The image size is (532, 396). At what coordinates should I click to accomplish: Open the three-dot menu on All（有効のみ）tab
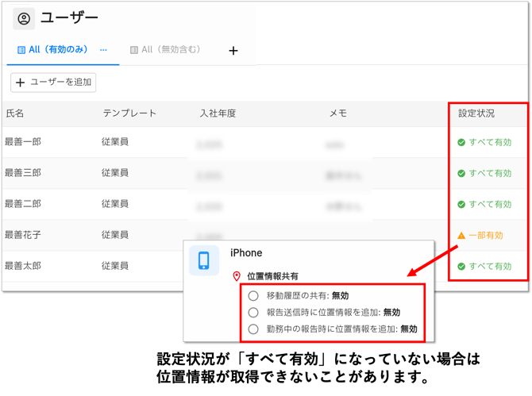tap(103, 49)
